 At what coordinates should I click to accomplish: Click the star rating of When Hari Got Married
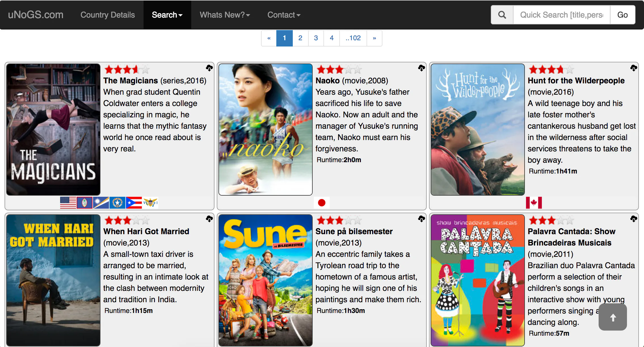coord(127,220)
